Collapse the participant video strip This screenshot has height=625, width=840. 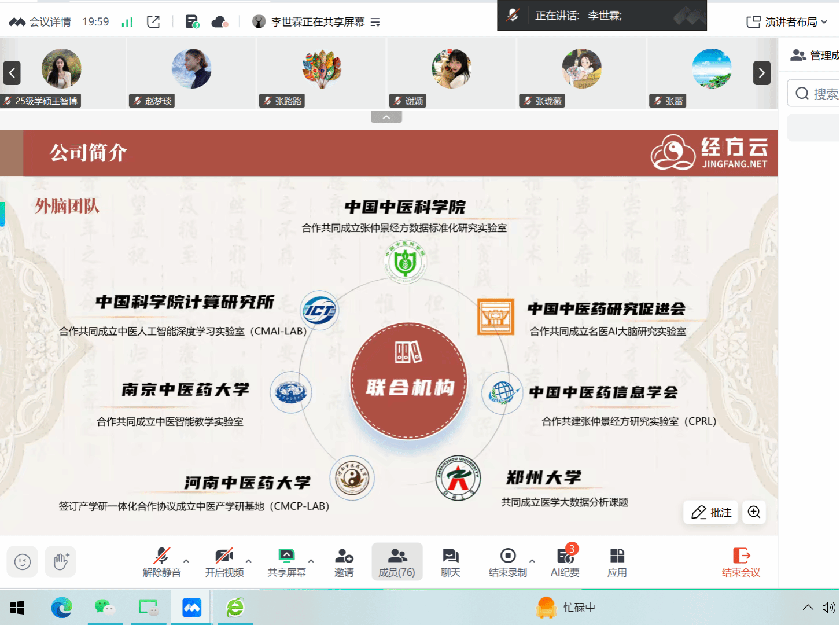(x=386, y=117)
